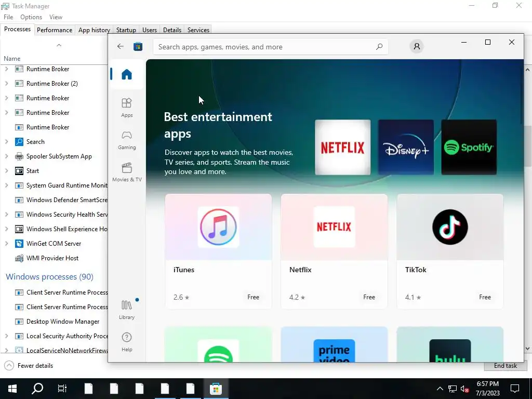Open the notification center icon

515,389
